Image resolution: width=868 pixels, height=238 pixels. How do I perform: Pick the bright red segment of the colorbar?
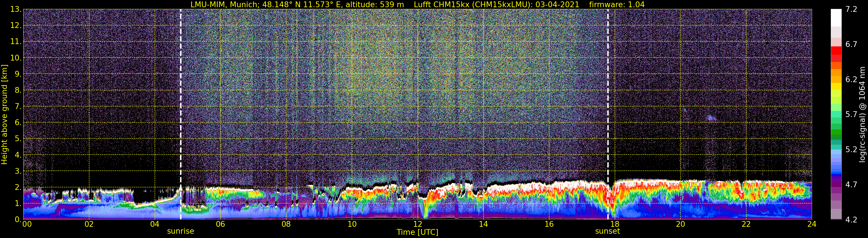tap(836, 50)
